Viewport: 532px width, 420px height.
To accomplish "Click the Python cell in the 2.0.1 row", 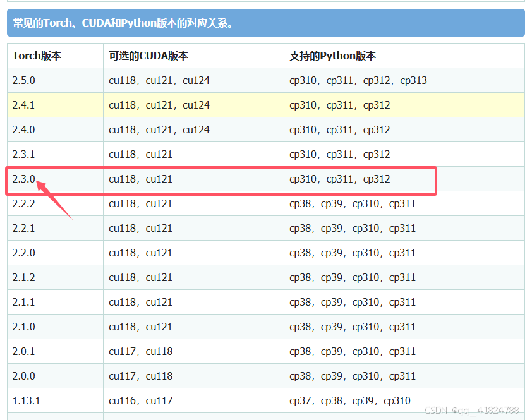I will coord(404,351).
